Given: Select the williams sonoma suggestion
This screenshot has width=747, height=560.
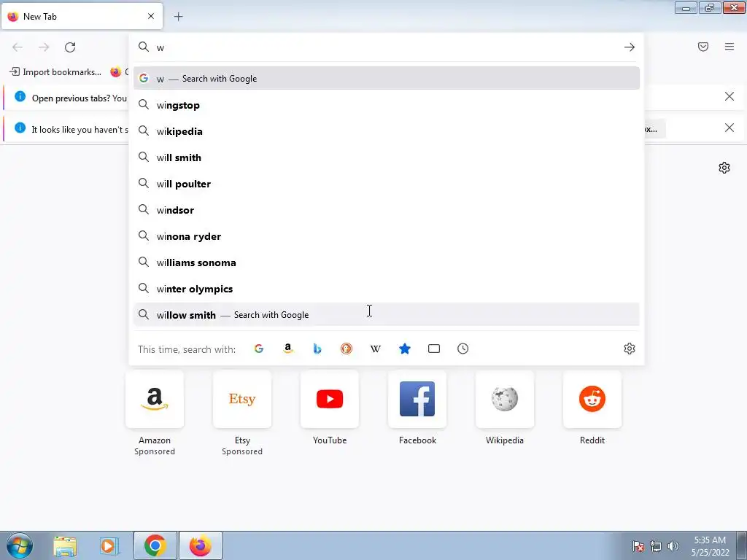Looking at the screenshot, I should point(387,262).
